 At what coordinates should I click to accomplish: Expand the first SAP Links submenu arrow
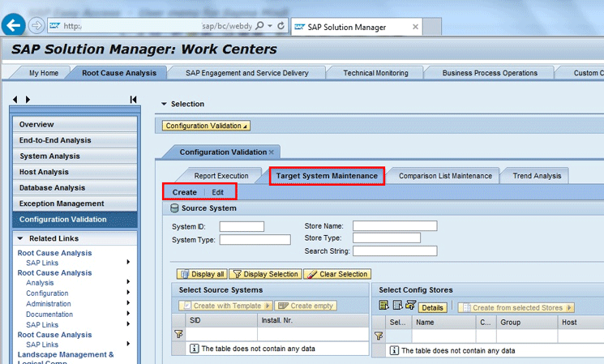[x=128, y=262]
